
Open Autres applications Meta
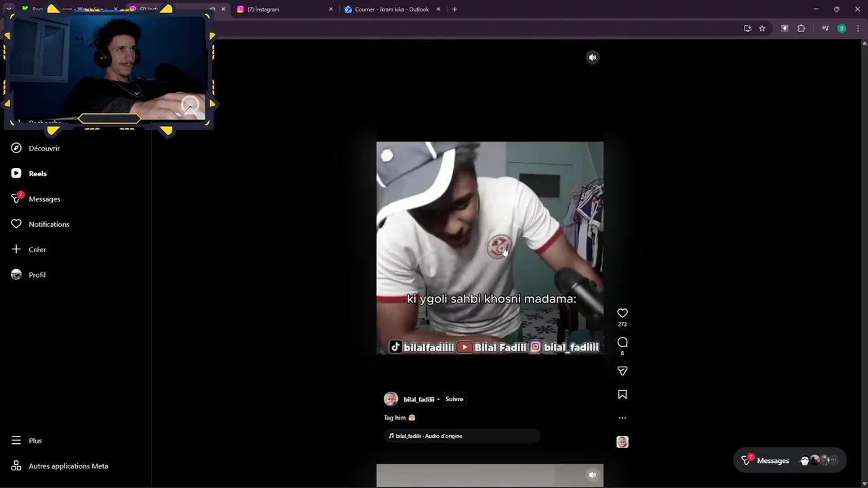click(60, 466)
